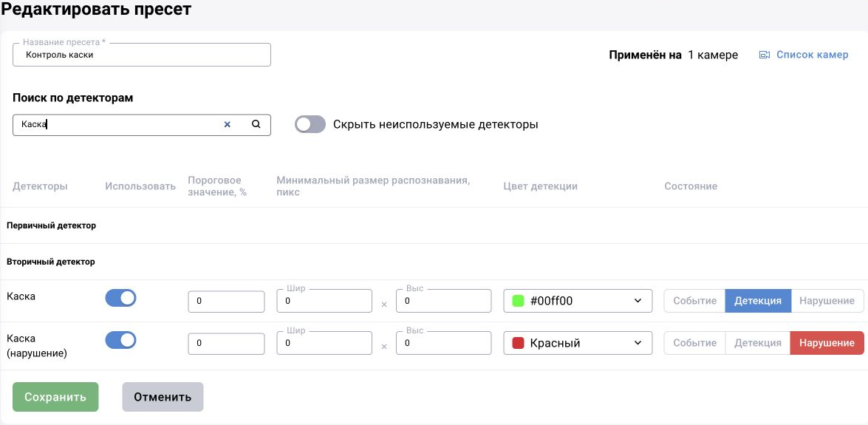Select Детекция state for Каска row
The width and height of the screenshot is (868, 425).
(x=758, y=301)
